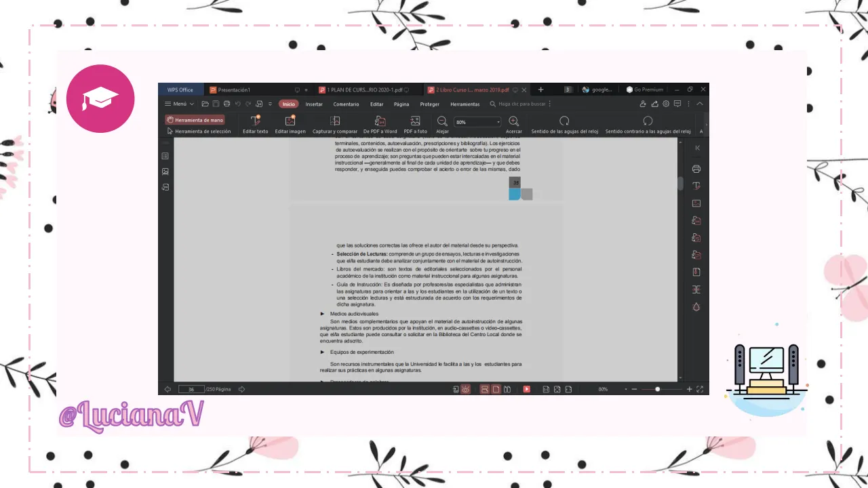Screen dimensions: 868x488
Task: Click the image icon in right sidebar
Action: coord(696,203)
